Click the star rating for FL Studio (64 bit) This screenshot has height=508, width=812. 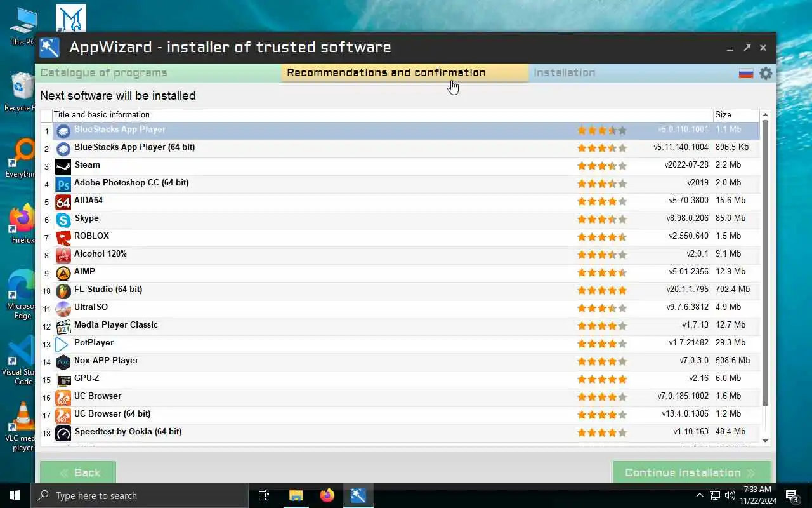[601, 291]
